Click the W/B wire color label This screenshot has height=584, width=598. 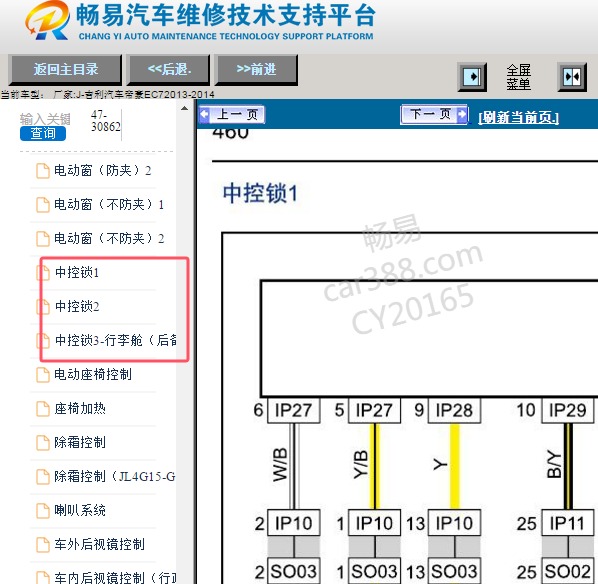click(x=280, y=465)
